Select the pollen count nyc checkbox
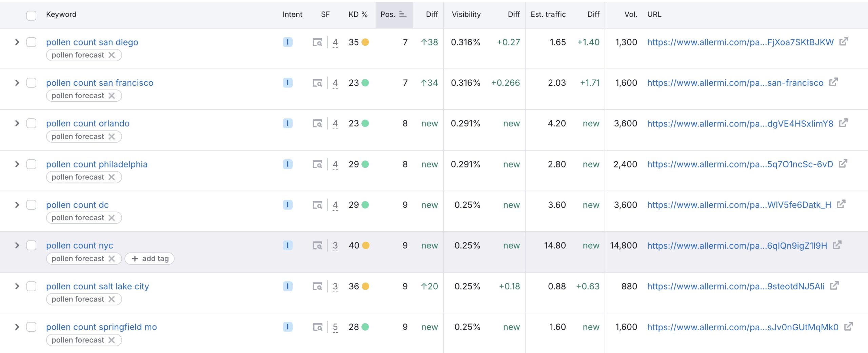The image size is (868, 353). 31,246
